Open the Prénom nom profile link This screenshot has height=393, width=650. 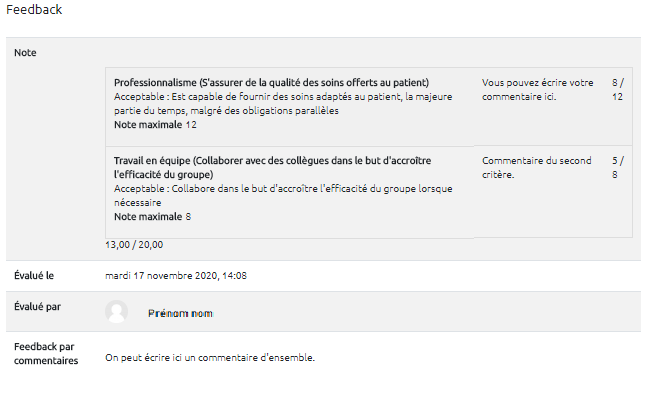pyautogui.click(x=180, y=313)
